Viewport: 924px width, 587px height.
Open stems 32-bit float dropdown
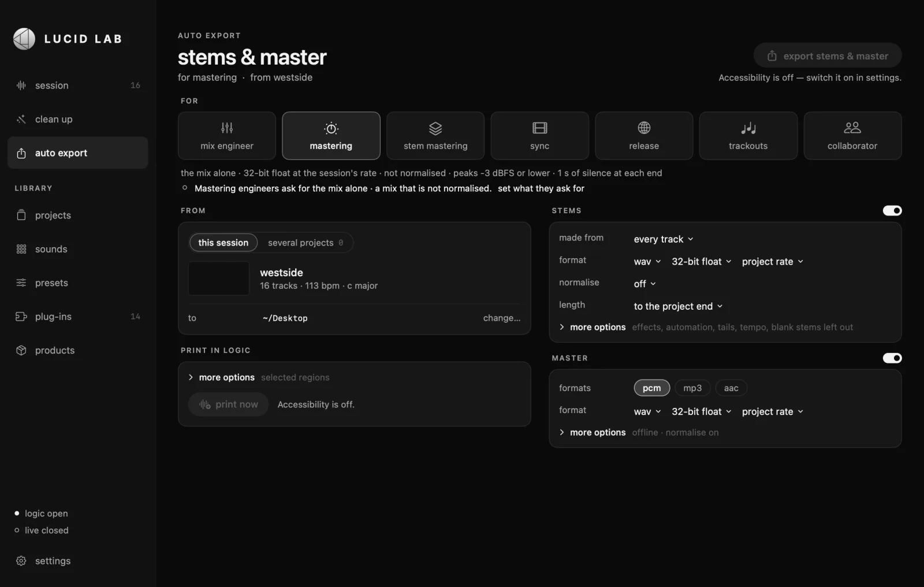click(x=702, y=262)
